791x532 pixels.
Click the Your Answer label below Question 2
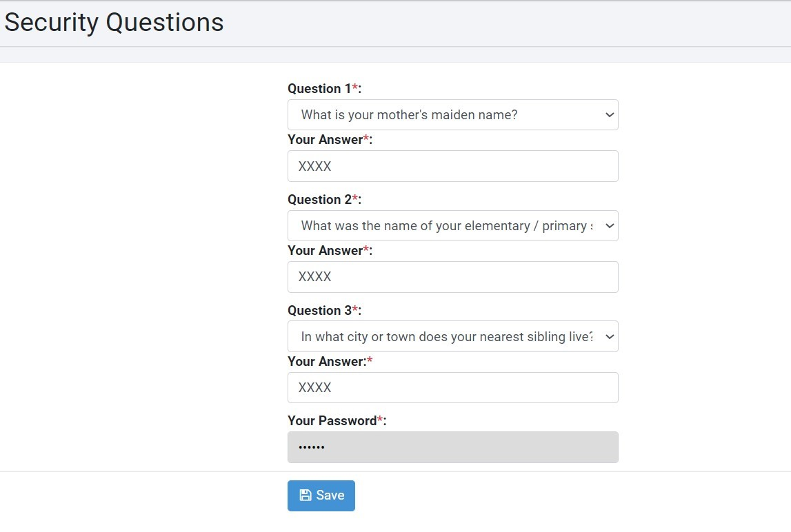330,251
